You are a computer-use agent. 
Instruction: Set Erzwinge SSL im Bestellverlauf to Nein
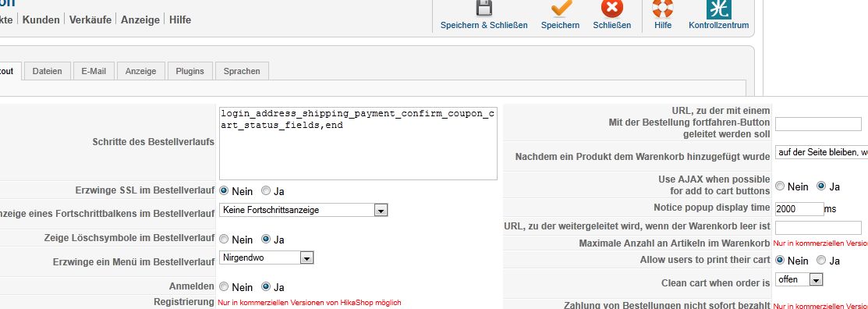224,190
